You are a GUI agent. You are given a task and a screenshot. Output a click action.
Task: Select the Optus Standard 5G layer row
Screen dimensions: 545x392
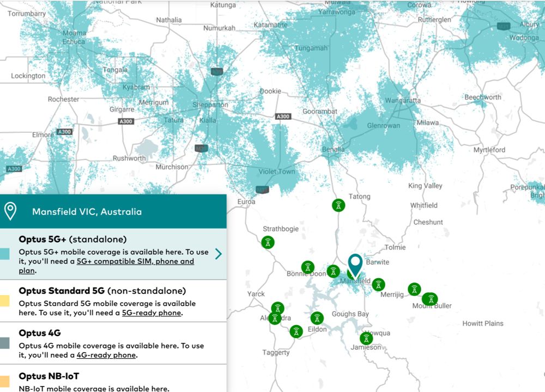[113, 301]
